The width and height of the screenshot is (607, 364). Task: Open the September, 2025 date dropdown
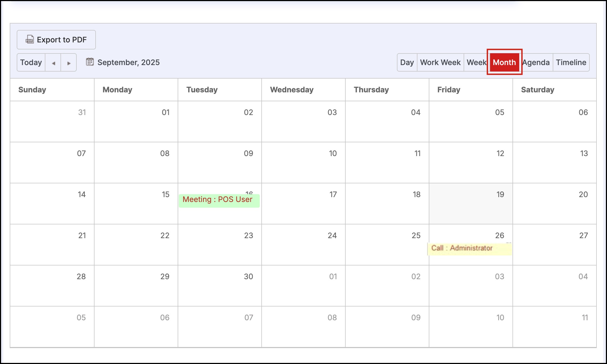(x=128, y=62)
